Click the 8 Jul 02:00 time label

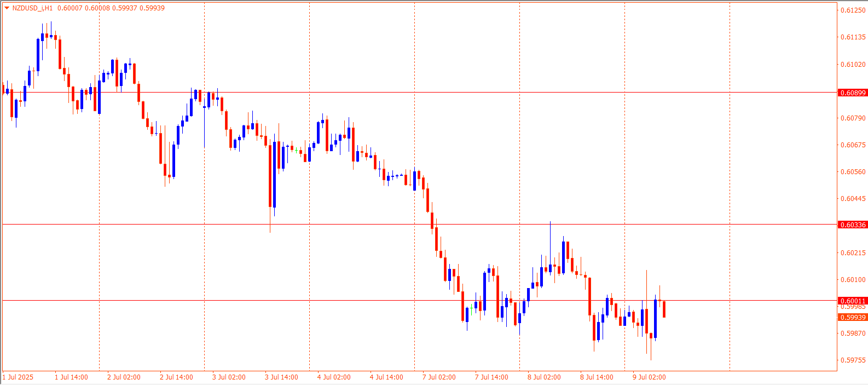click(544, 377)
